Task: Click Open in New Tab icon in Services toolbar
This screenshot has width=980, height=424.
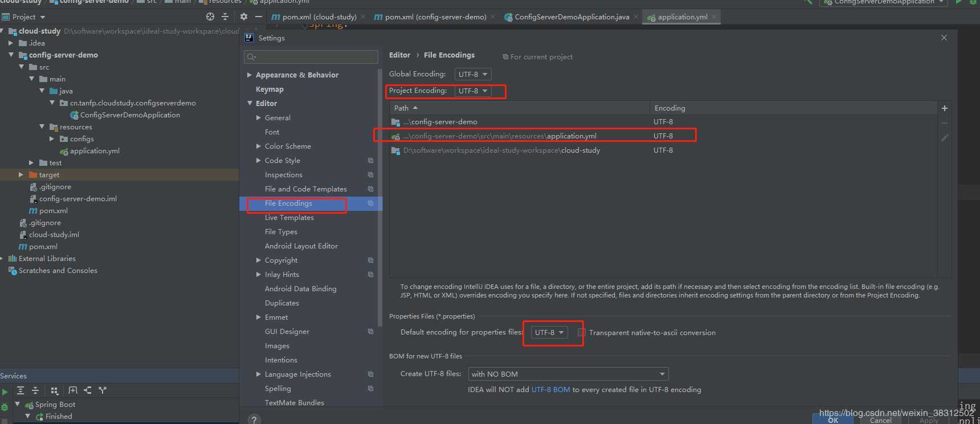Action: click(72, 390)
